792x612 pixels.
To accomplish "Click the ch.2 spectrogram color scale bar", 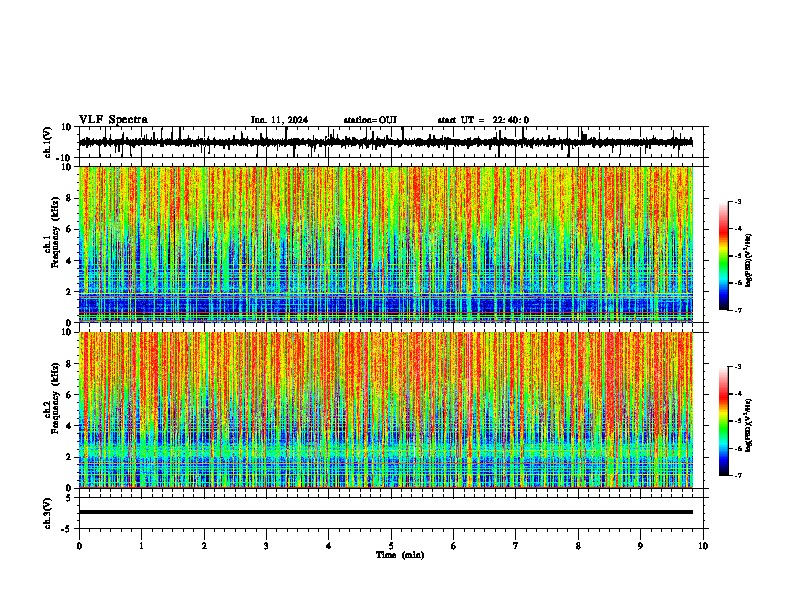I will [724, 421].
